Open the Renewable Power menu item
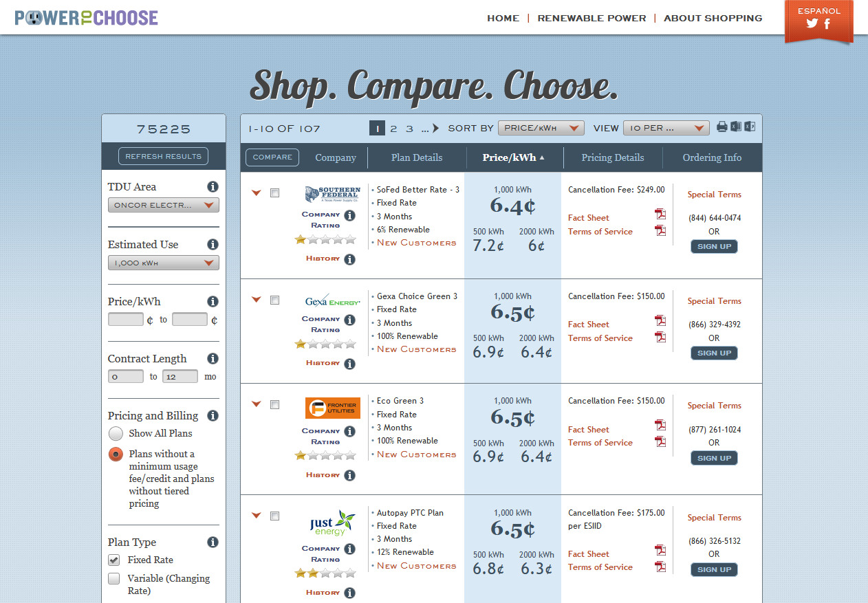The height and width of the screenshot is (603, 868). click(x=592, y=19)
